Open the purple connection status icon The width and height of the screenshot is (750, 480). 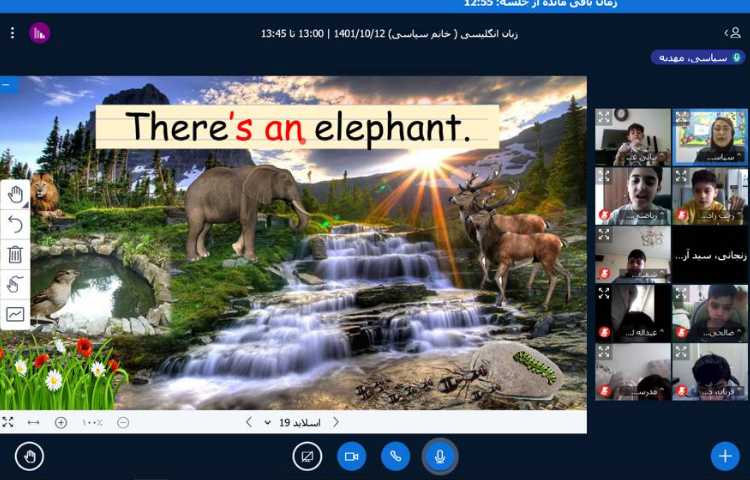[x=39, y=33]
